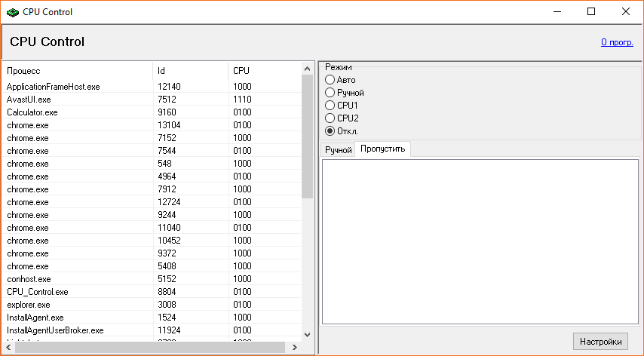Select the Calculator.exe process row
The height and width of the screenshot is (356, 644).
[x=32, y=112]
